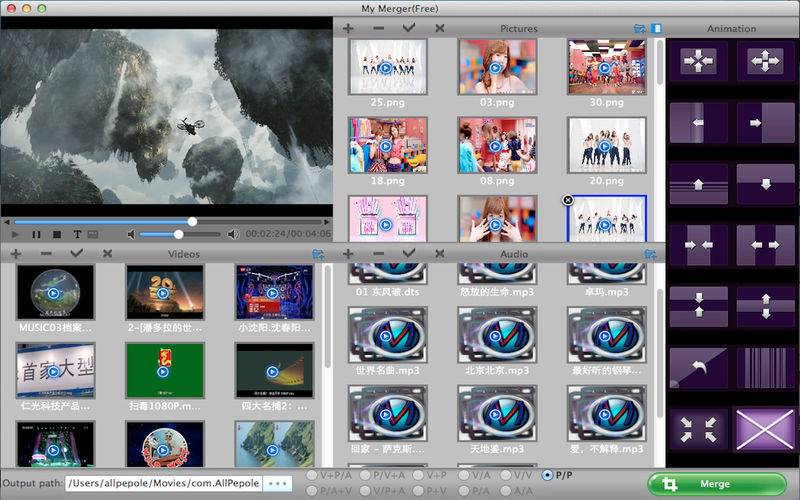This screenshot has height=500, width=800.
Task: Select the 25.png picture thumbnail
Action: (x=388, y=67)
